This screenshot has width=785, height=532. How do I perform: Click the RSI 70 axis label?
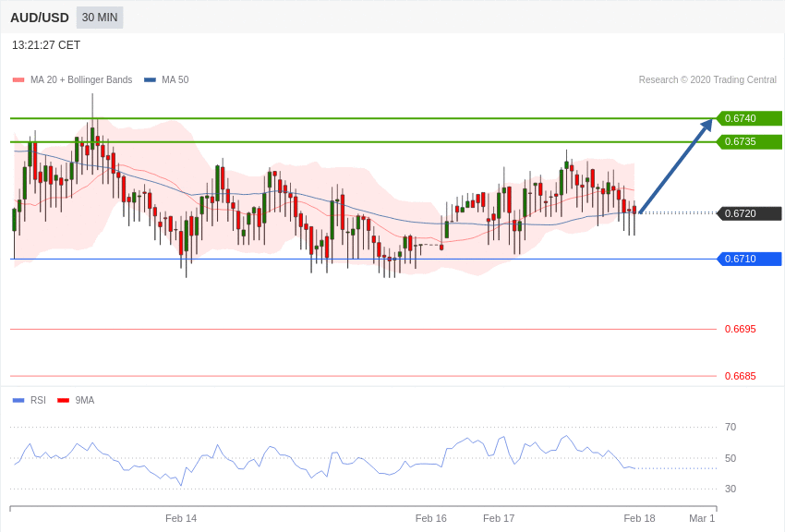tap(731, 427)
